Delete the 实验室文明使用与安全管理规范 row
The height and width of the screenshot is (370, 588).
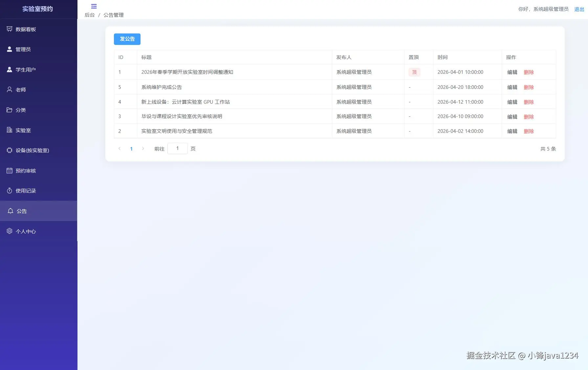529,131
